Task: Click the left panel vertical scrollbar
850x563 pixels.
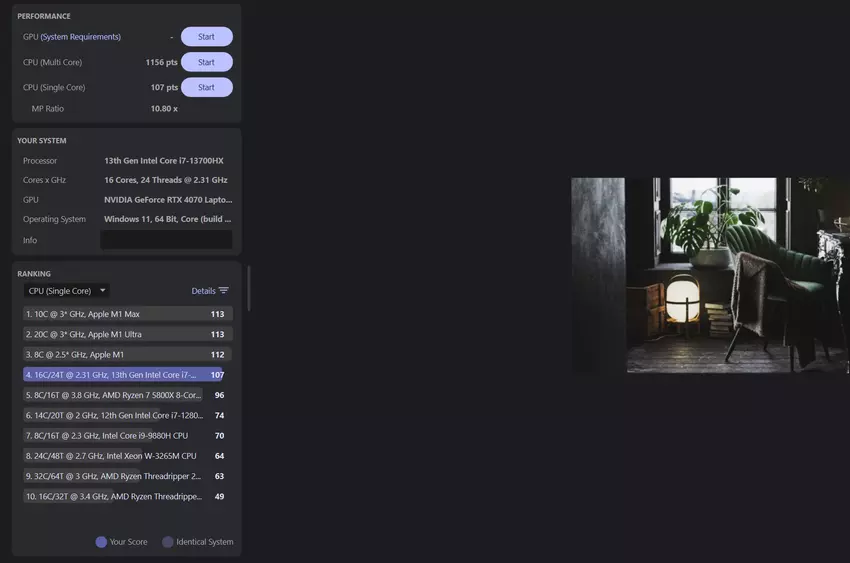Action: pos(248,288)
